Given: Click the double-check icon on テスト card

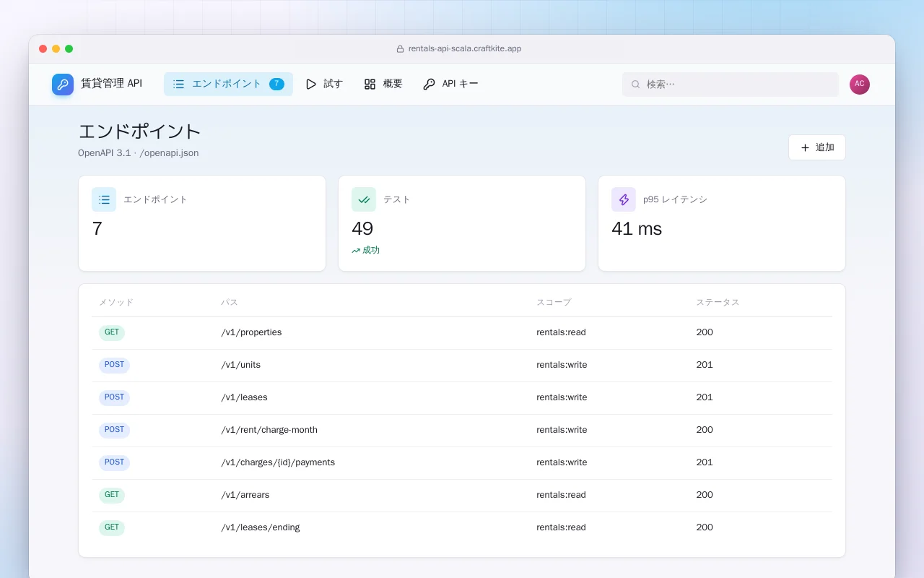Looking at the screenshot, I should tap(364, 199).
